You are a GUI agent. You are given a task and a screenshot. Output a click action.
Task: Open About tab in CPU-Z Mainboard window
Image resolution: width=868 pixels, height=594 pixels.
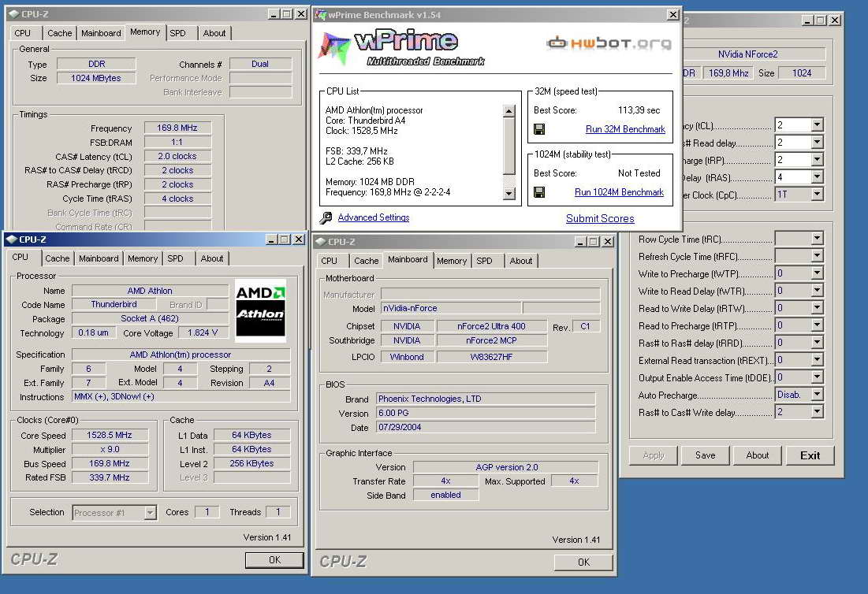coord(521,261)
